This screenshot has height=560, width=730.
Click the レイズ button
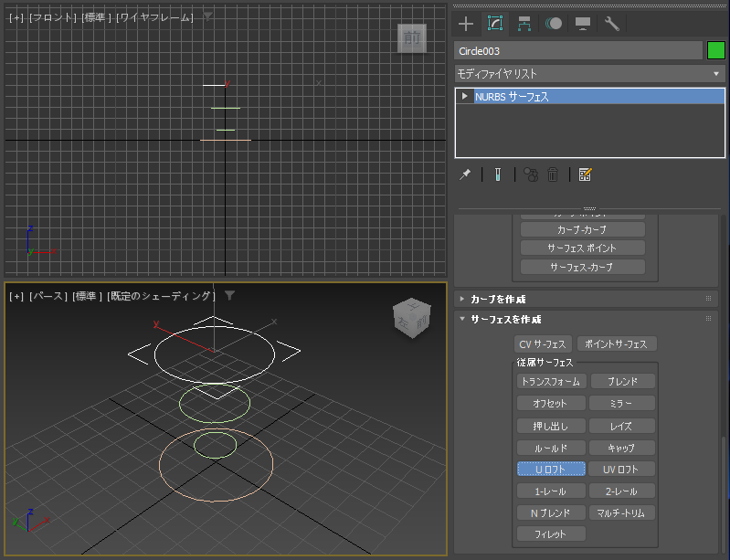tap(622, 426)
